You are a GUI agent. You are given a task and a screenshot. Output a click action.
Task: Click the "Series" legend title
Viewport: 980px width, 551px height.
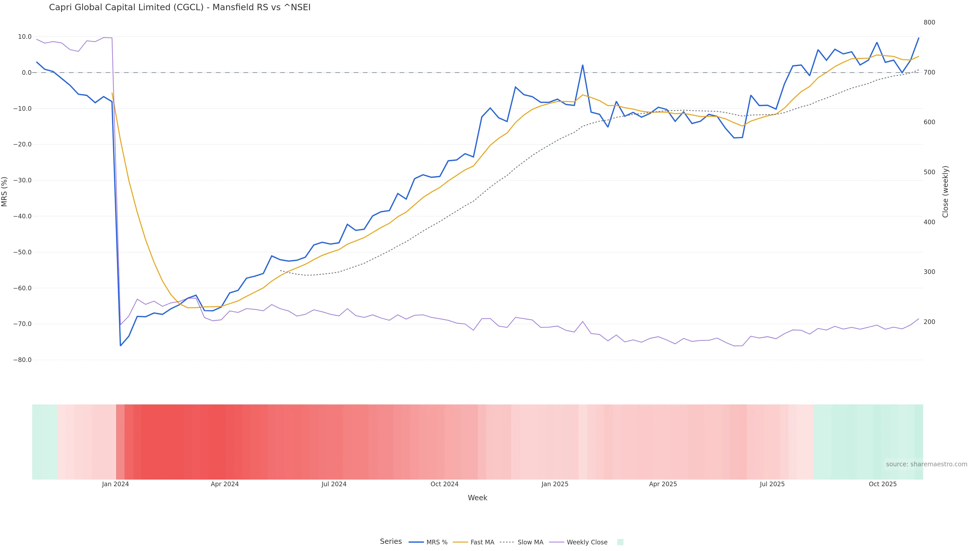[x=391, y=542]
